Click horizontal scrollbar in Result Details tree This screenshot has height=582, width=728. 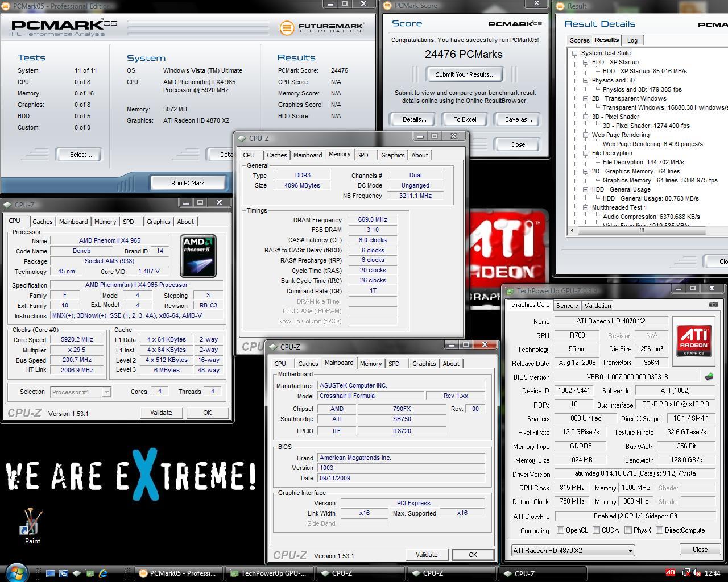pyautogui.click(x=642, y=230)
